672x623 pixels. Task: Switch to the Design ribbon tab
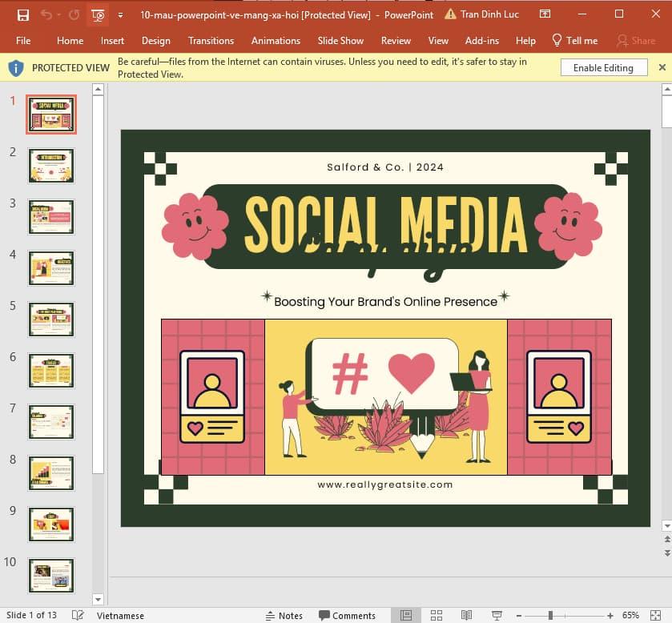coord(156,41)
